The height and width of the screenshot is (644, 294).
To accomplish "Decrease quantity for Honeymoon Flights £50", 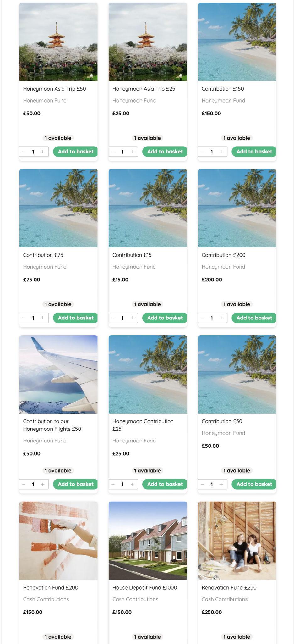I will coord(24,484).
